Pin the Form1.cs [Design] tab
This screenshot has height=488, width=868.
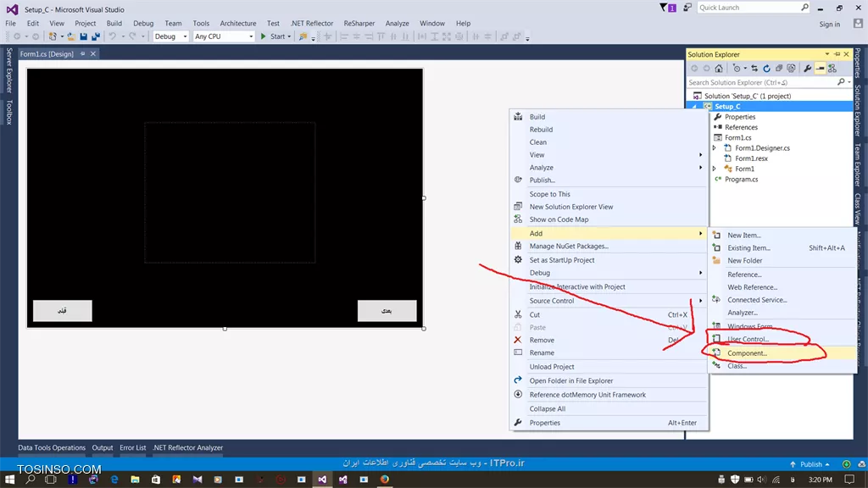(x=82, y=53)
